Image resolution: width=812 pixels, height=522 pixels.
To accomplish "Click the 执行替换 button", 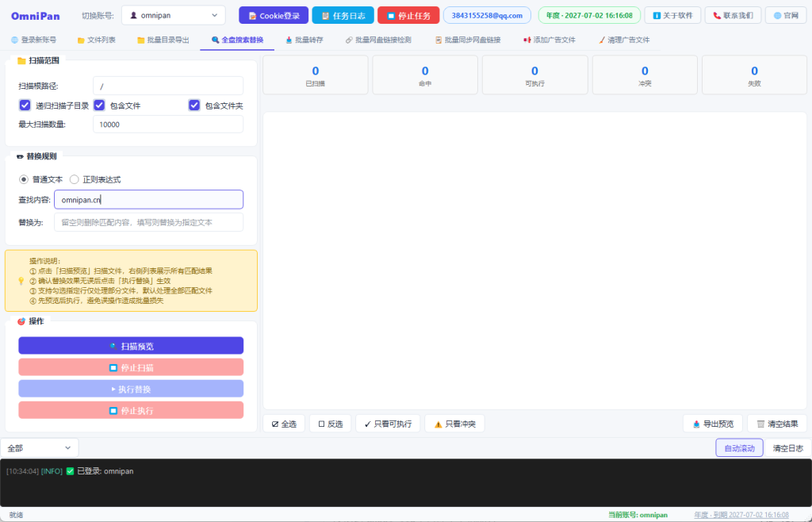I will tap(131, 389).
